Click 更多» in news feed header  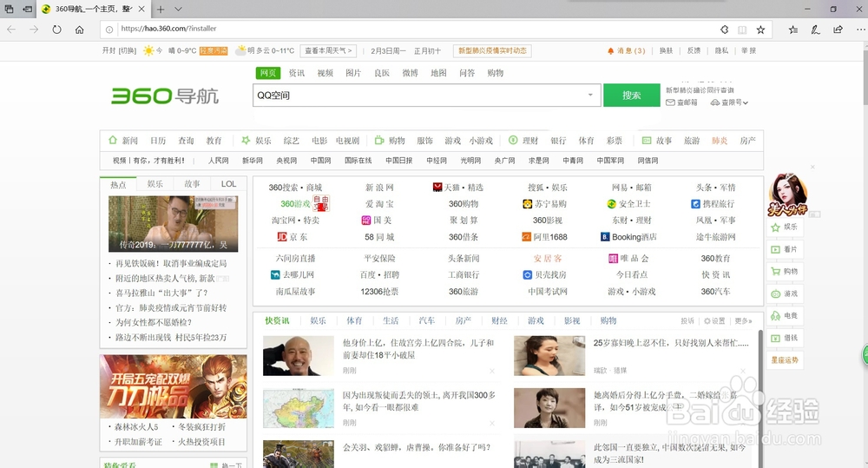click(744, 321)
